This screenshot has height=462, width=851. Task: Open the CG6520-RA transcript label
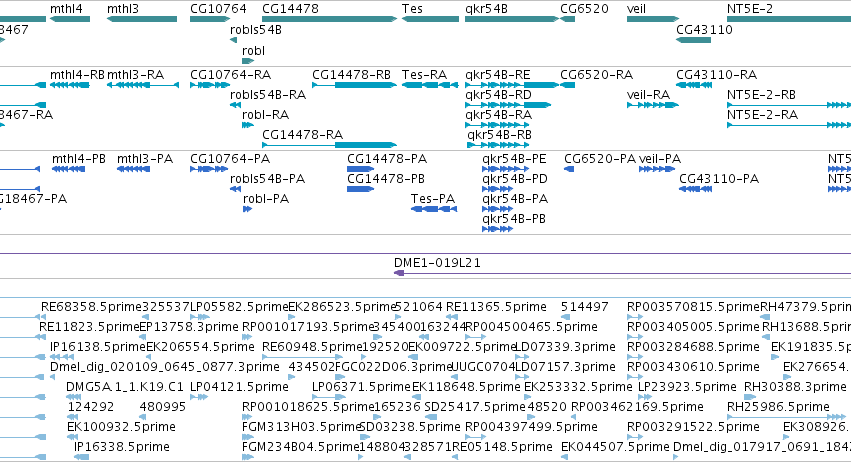coord(596,75)
